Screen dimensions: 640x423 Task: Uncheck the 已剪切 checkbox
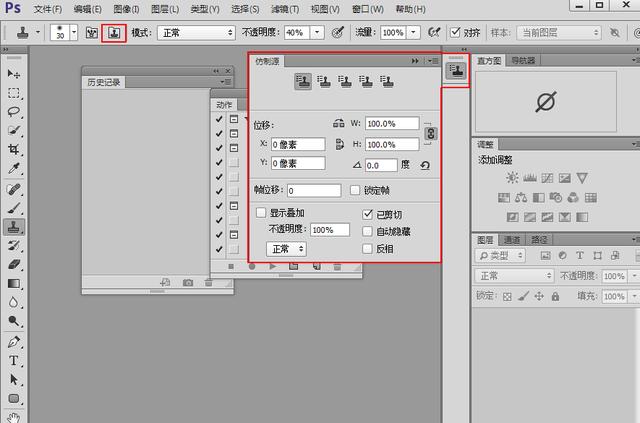(367, 214)
